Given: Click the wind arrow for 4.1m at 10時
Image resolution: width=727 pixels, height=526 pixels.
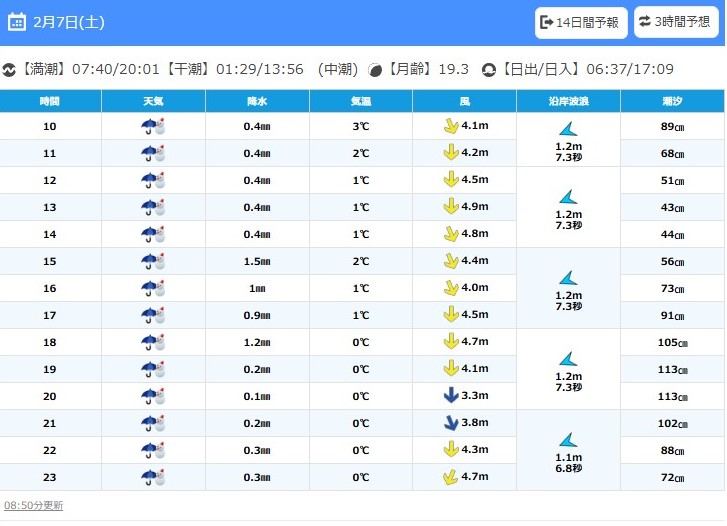Looking at the screenshot, I should 451,126.
